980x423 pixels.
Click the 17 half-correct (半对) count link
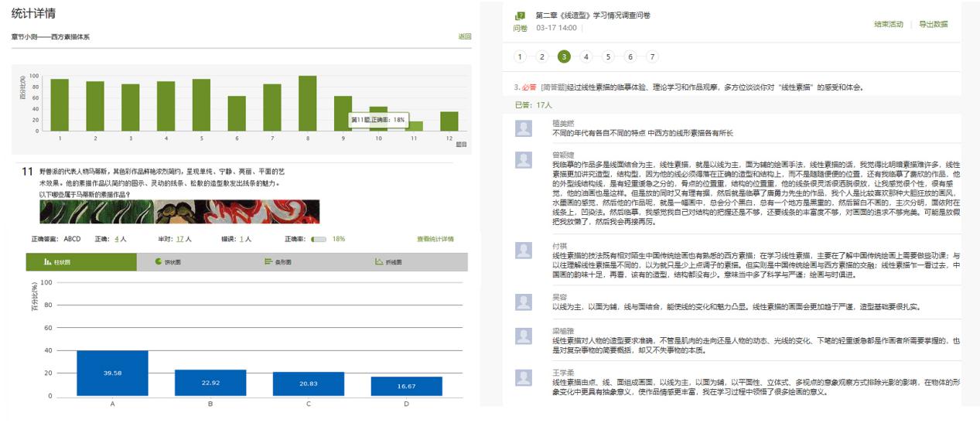[179, 239]
